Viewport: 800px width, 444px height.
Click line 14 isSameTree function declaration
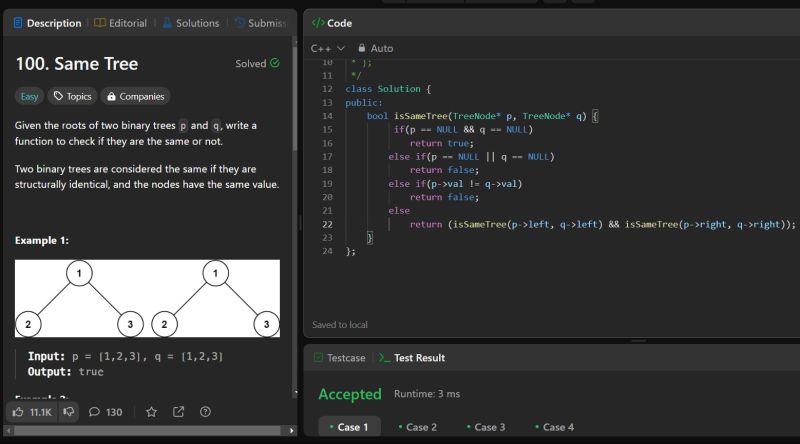pyautogui.click(x=482, y=116)
